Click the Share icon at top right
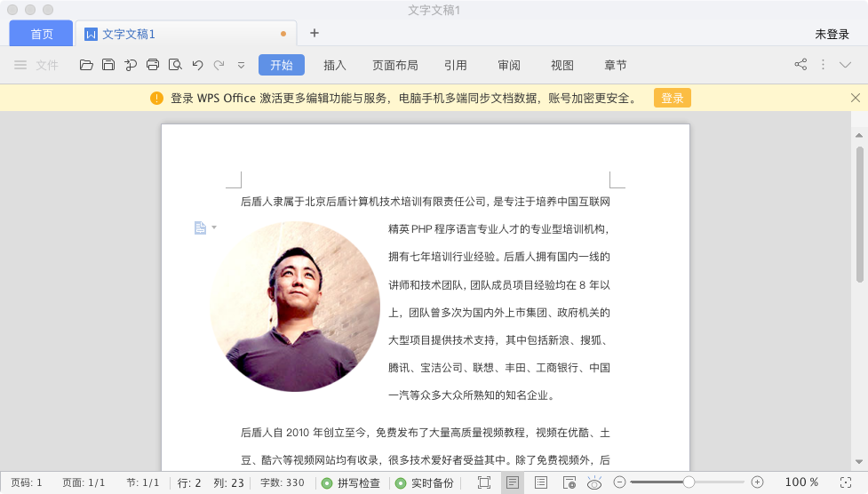The image size is (868, 494). 800,65
